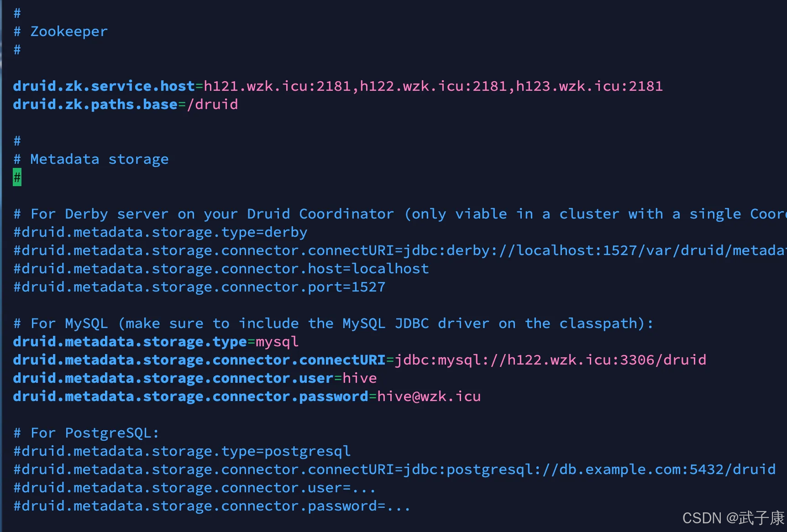Click the hive@wzk.icu password value
787x532 pixels.
pyautogui.click(x=429, y=396)
